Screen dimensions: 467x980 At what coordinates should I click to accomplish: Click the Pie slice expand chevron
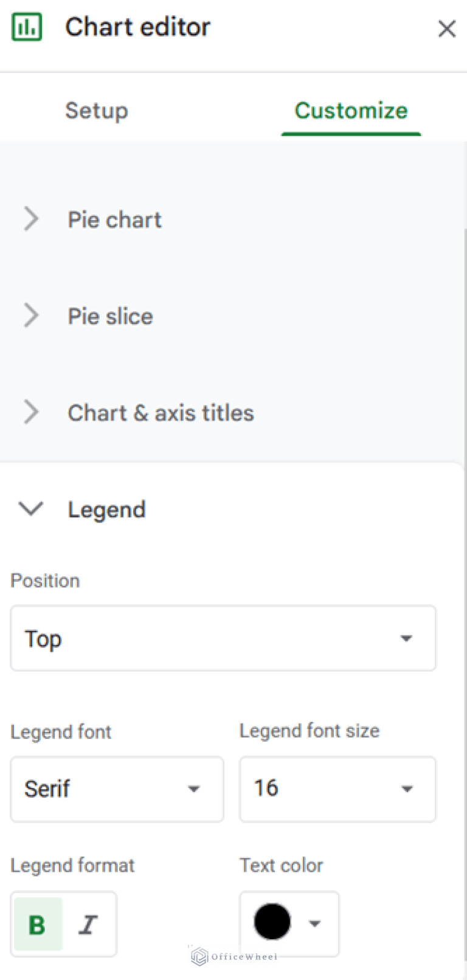click(x=31, y=316)
